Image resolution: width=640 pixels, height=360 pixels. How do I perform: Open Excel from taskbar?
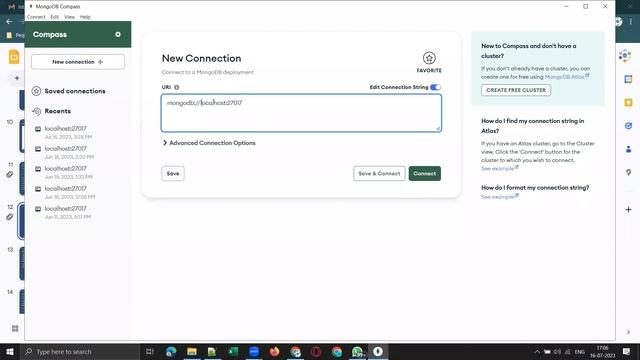click(233, 351)
